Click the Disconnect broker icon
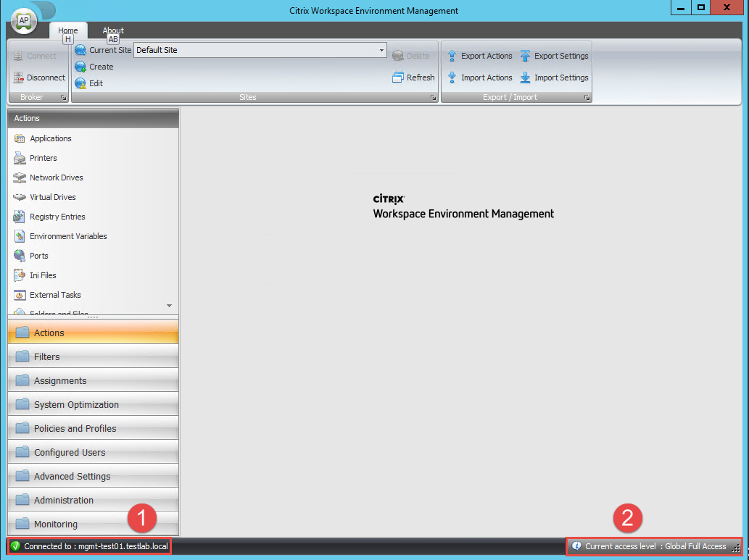The image size is (749, 560). pos(18,78)
